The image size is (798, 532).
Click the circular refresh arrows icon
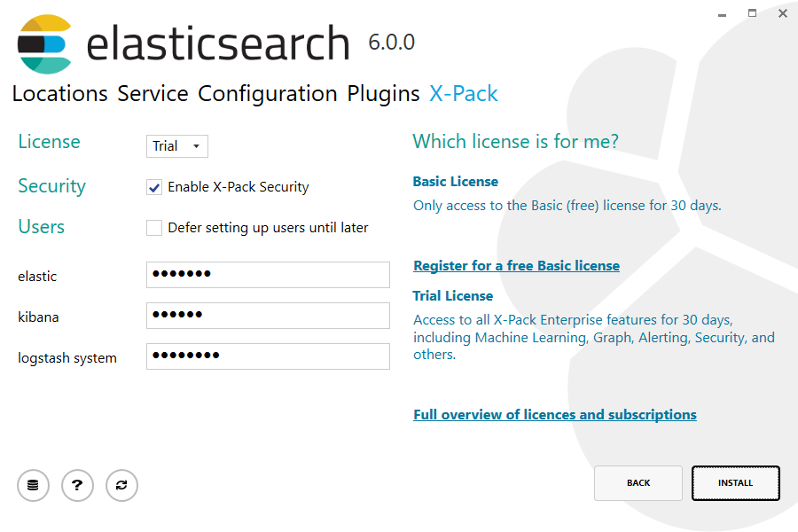121,485
